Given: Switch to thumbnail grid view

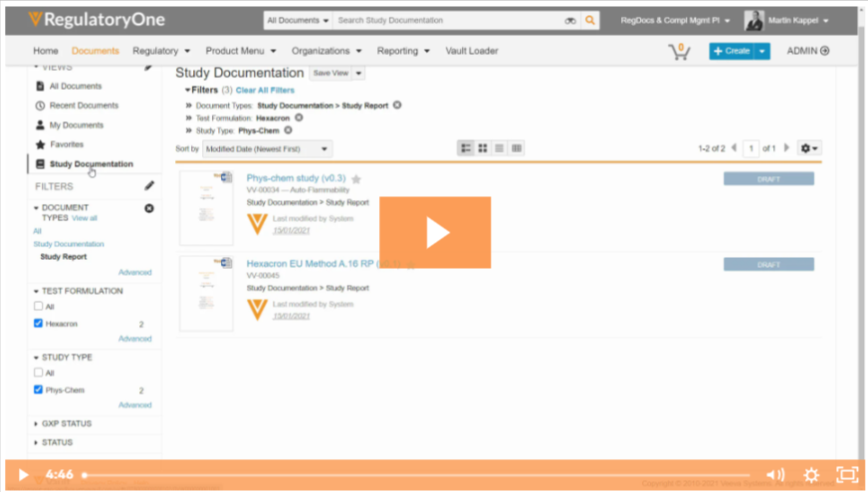Looking at the screenshot, I should (x=483, y=148).
